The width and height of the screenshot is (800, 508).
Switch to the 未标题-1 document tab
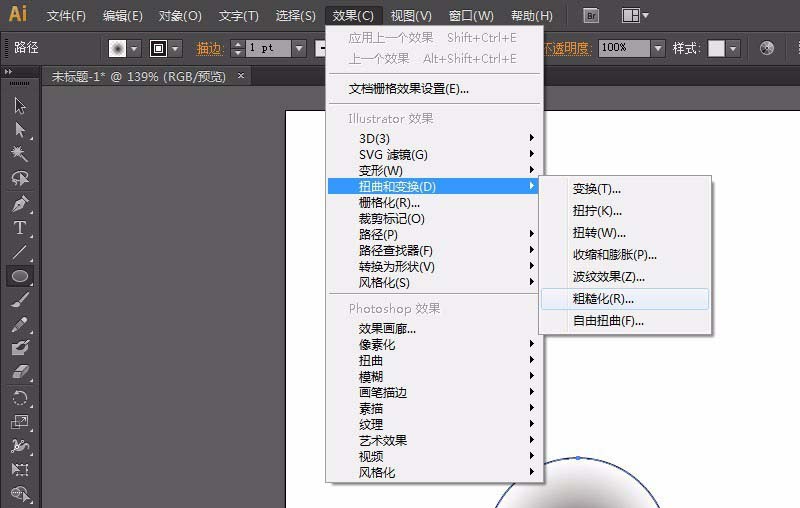click(x=138, y=77)
